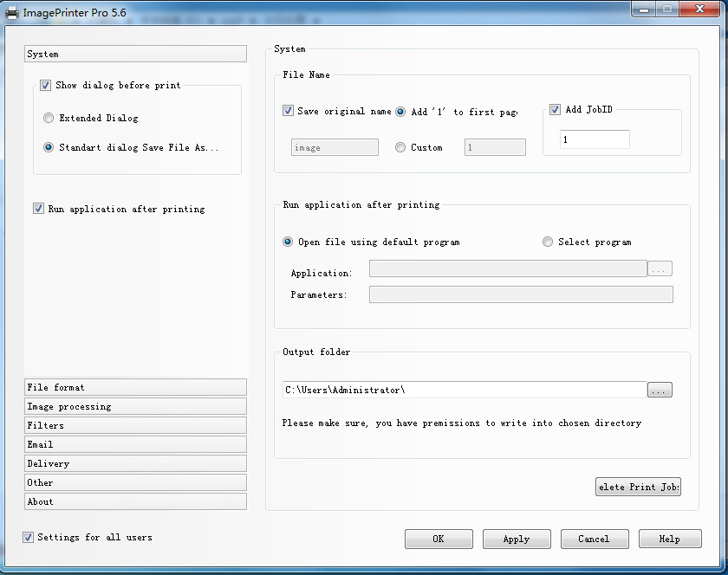The image size is (728, 575).
Task: Open the Other section
Action: coord(135,482)
